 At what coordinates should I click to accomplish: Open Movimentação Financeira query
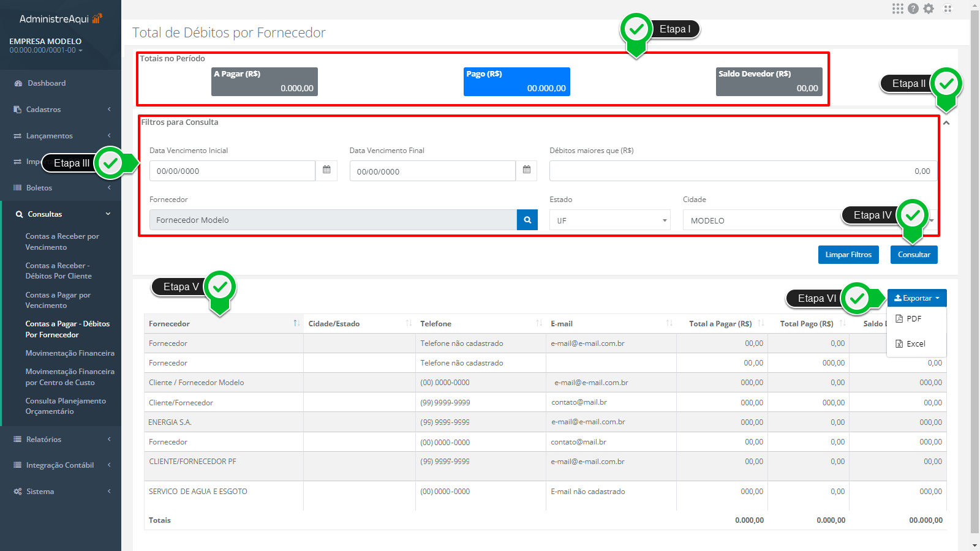[70, 353]
